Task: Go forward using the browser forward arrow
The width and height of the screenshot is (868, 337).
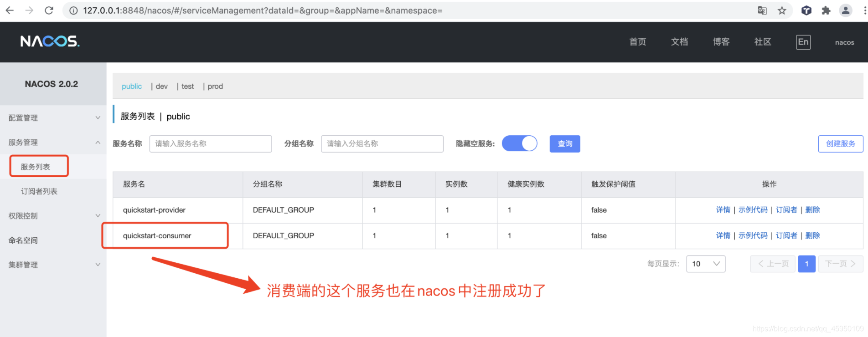Action: [x=29, y=10]
